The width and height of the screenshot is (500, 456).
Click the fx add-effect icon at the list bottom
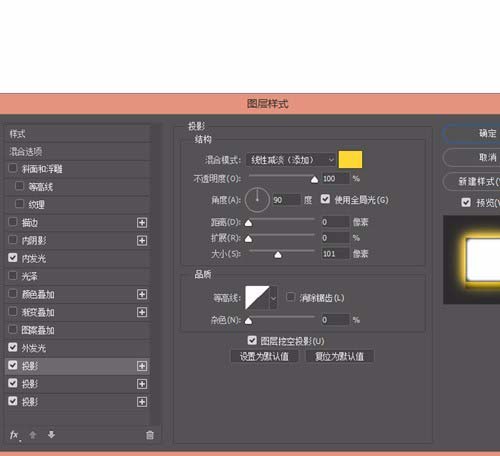14,435
